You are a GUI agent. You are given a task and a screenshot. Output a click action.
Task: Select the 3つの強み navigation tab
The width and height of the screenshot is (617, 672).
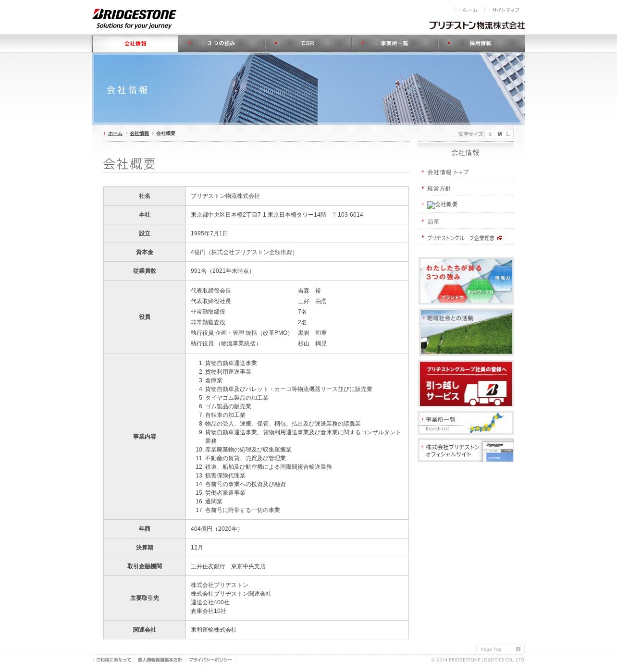pyautogui.click(x=222, y=43)
